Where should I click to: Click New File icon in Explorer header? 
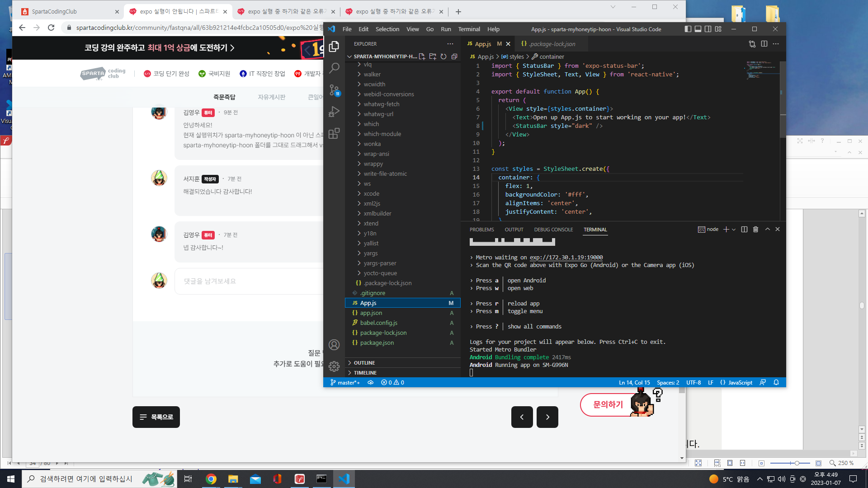point(422,56)
